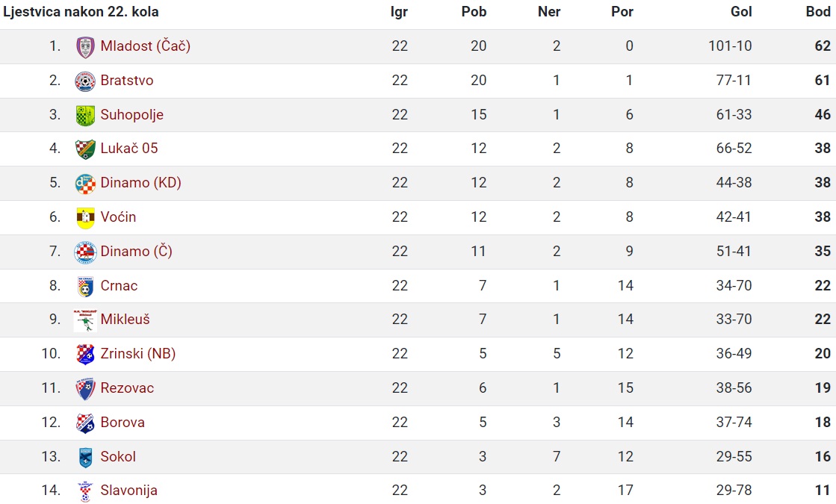Click the Lukač 05 club crest

(85, 149)
